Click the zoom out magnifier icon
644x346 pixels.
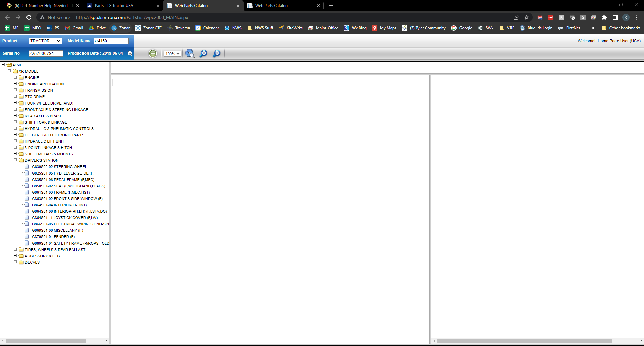[x=217, y=54]
